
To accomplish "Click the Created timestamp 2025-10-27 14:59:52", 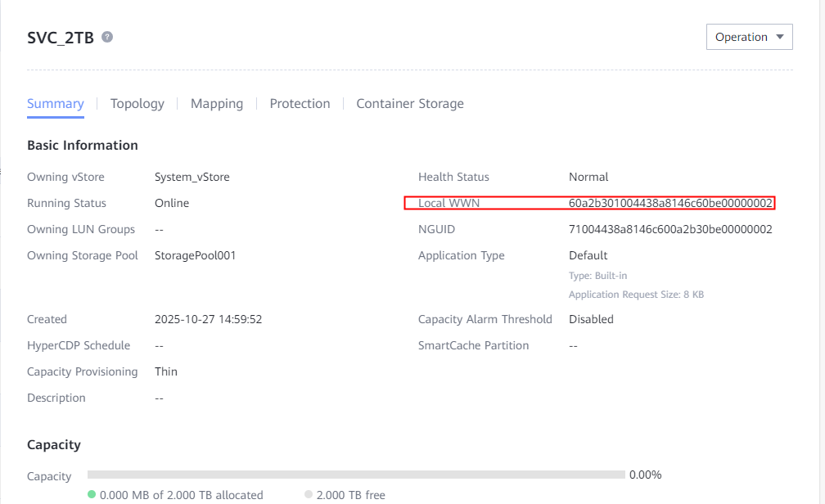I will coord(208,319).
